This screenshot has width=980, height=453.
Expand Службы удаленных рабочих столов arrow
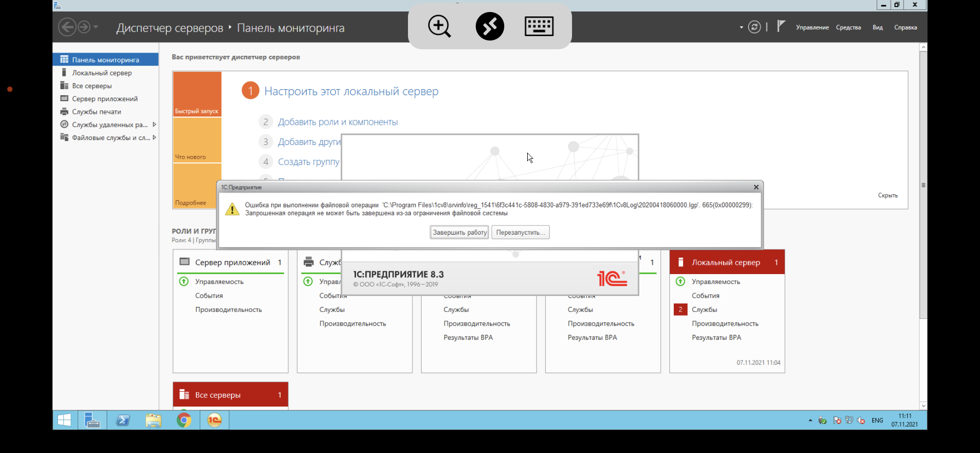154,125
